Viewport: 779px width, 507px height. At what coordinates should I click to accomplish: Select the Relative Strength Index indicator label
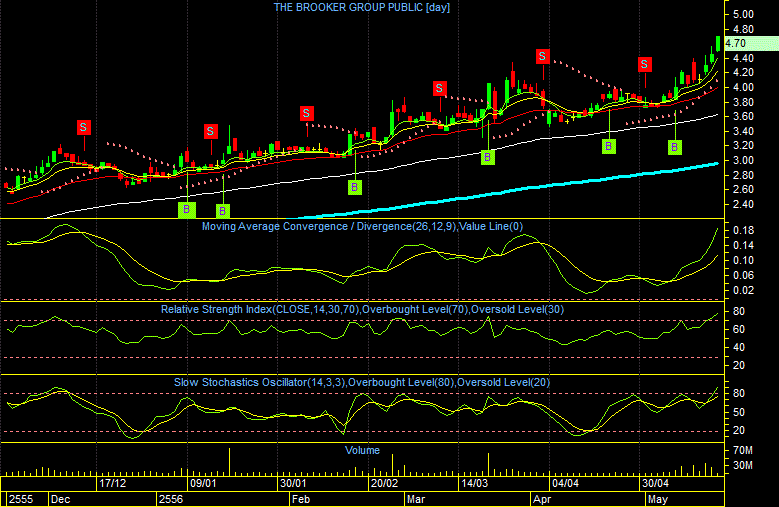click(362, 309)
